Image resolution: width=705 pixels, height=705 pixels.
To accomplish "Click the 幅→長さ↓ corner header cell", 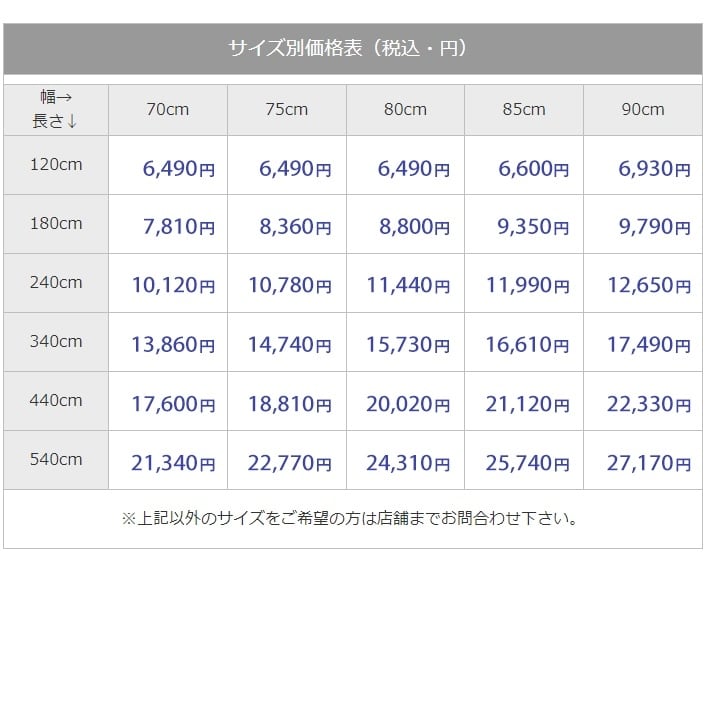I will pos(56,110).
